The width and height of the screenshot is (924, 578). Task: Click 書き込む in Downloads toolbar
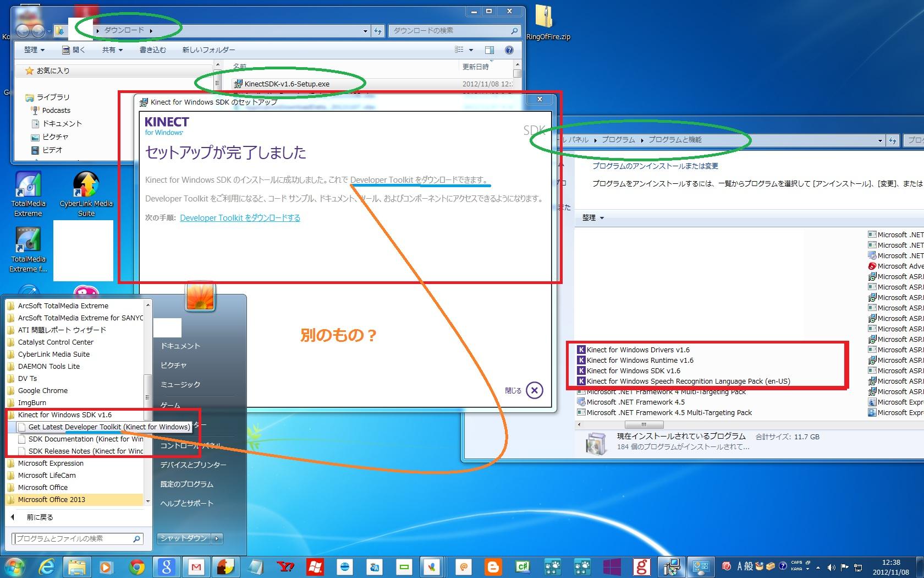click(x=152, y=50)
